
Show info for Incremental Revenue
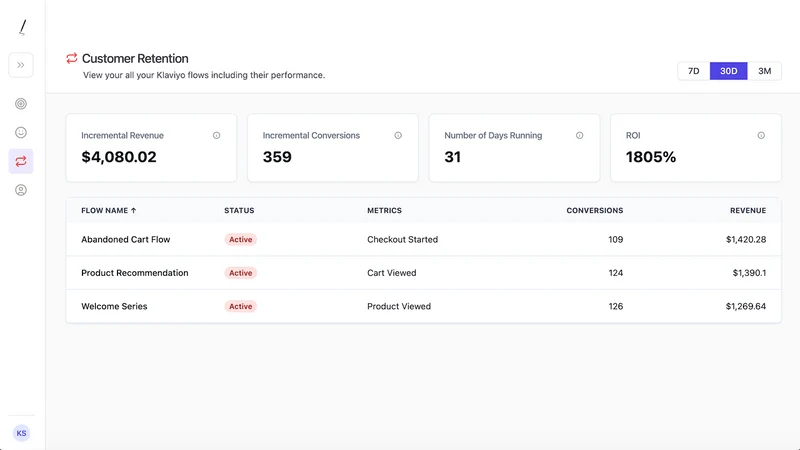click(216, 135)
